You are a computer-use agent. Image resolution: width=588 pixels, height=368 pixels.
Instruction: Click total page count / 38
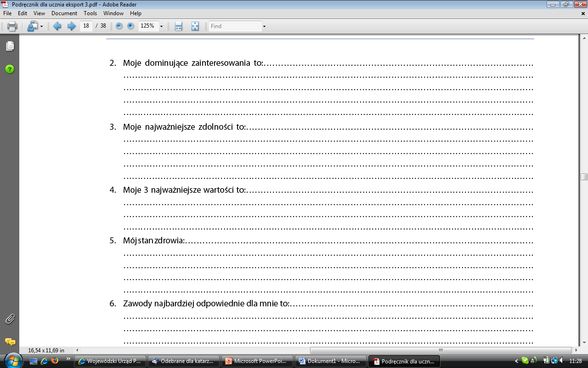tap(101, 26)
